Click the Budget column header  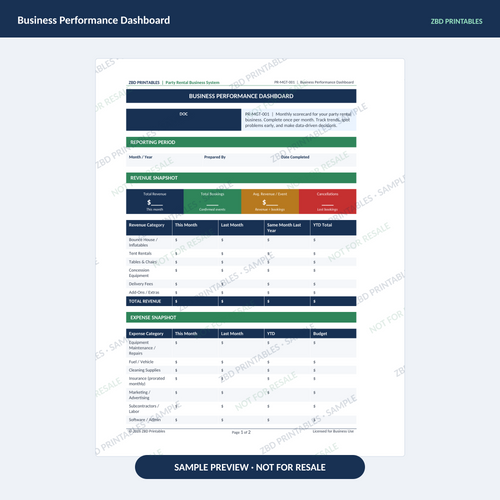pyautogui.click(x=333, y=333)
